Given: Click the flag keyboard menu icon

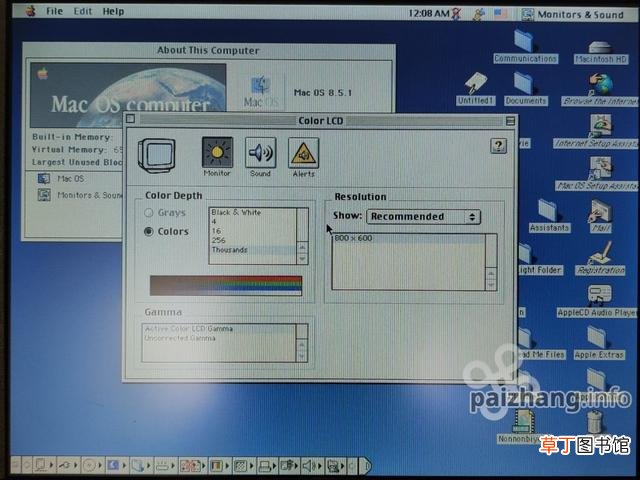Looking at the screenshot, I should 501,14.
